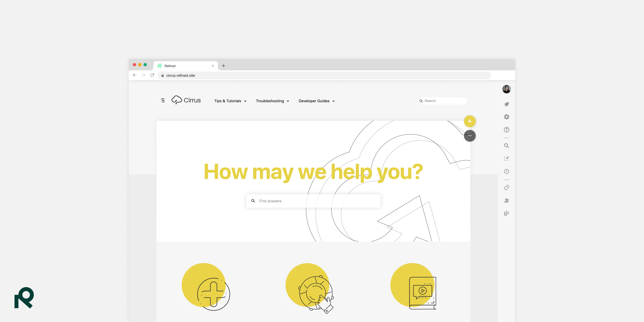The width and height of the screenshot is (644, 322).
Task: Open the people icon in sidebar
Action: [506, 200]
